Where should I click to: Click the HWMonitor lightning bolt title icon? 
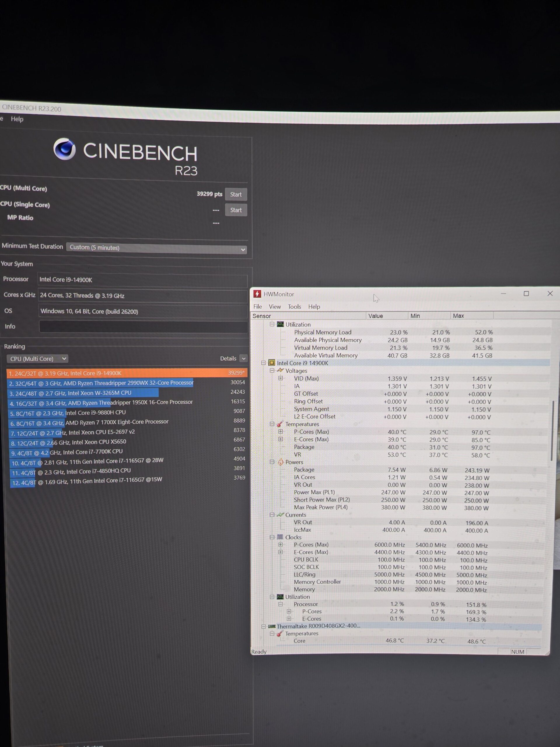point(257,294)
